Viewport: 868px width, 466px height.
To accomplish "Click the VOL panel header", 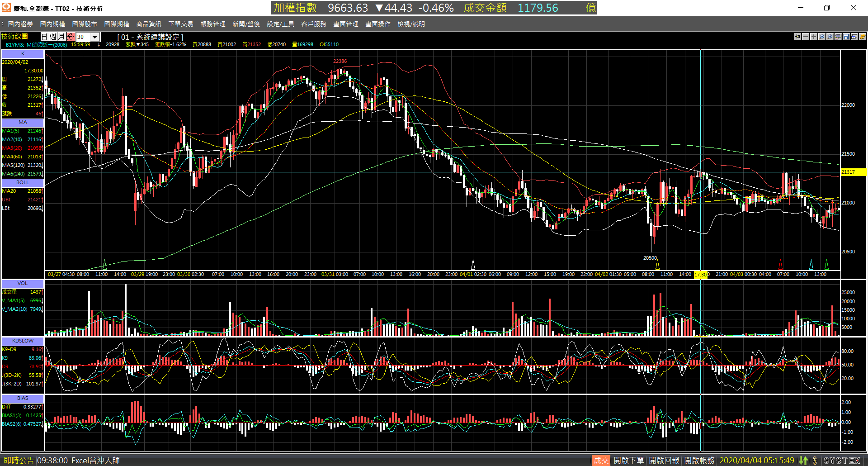I will click(x=23, y=284).
